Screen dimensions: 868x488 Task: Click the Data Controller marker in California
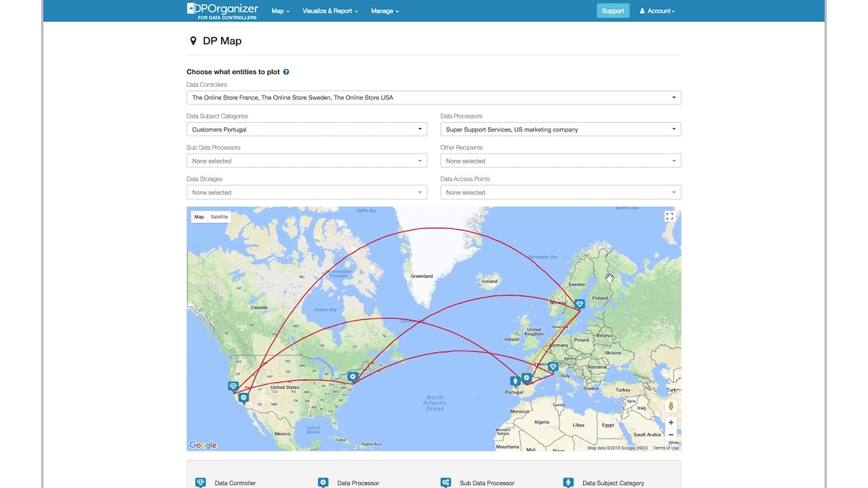(233, 386)
